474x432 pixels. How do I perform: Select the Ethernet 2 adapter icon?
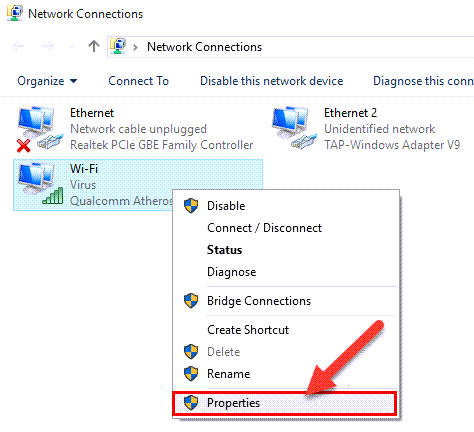point(294,128)
